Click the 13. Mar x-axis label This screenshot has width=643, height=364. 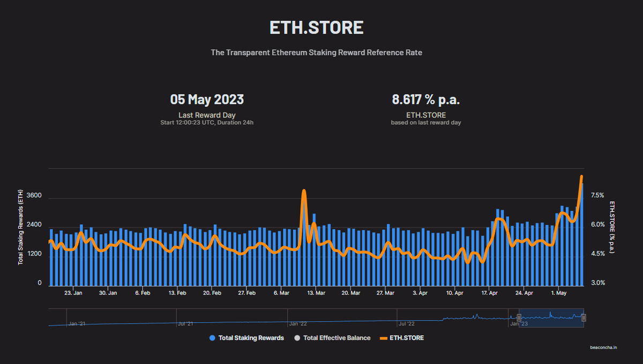point(317,293)
